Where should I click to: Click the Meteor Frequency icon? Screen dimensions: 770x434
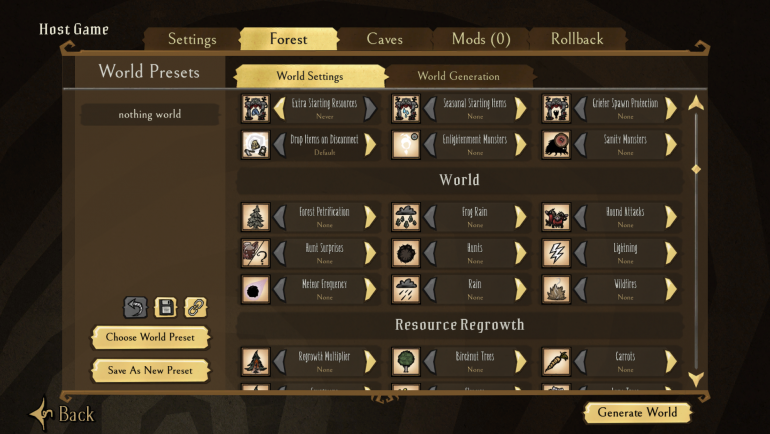(x=255, y=290)
